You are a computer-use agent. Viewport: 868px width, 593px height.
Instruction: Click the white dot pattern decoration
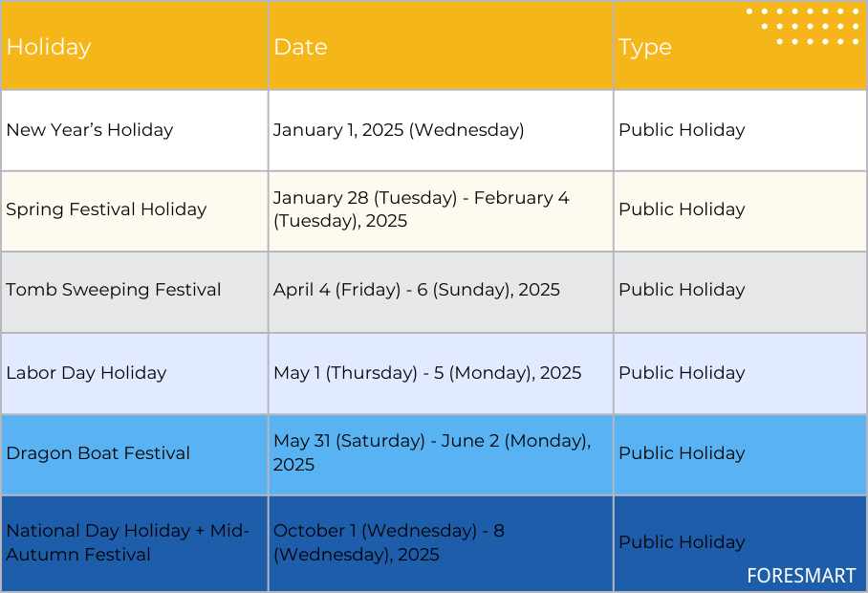pos(802,26)
